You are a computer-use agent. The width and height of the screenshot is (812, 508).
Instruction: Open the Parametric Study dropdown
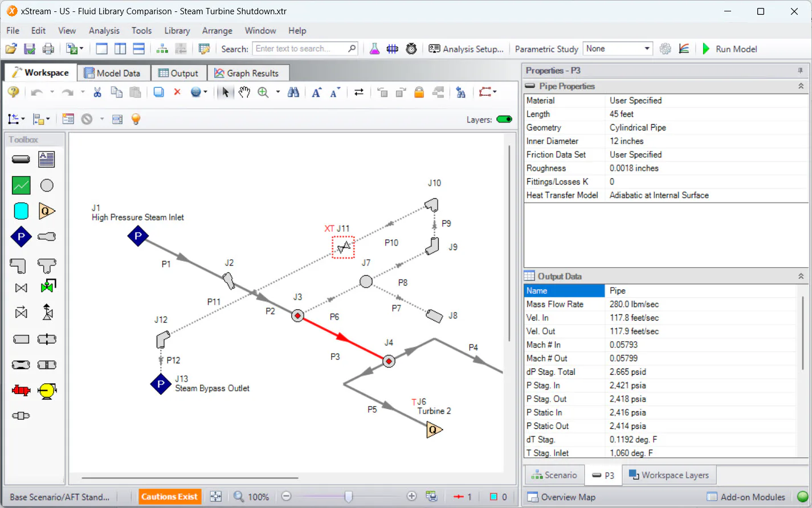coord(617,49)
